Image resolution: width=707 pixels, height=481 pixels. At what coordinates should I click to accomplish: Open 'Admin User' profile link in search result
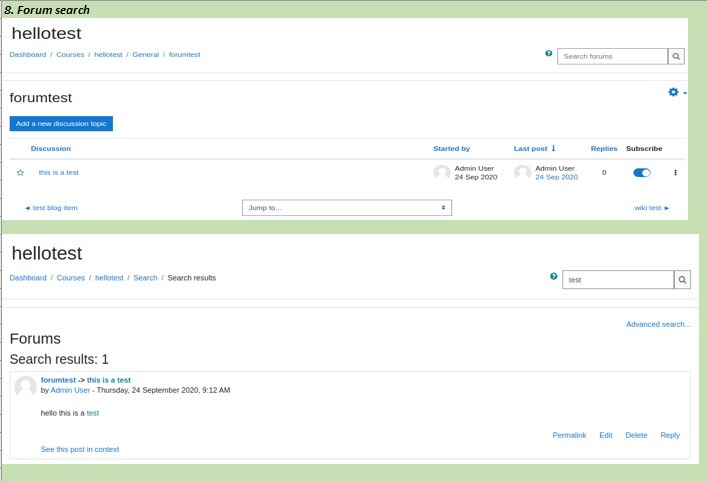pos(70,390)
